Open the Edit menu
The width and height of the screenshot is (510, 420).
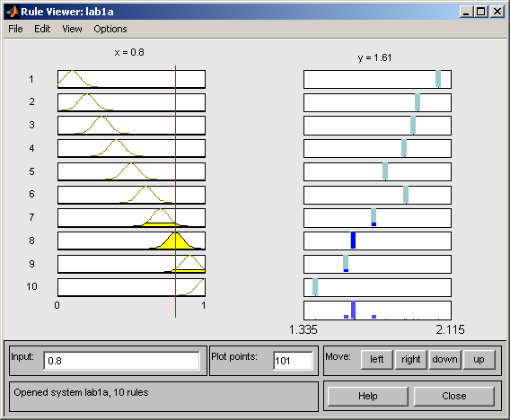tap(42, 29)
